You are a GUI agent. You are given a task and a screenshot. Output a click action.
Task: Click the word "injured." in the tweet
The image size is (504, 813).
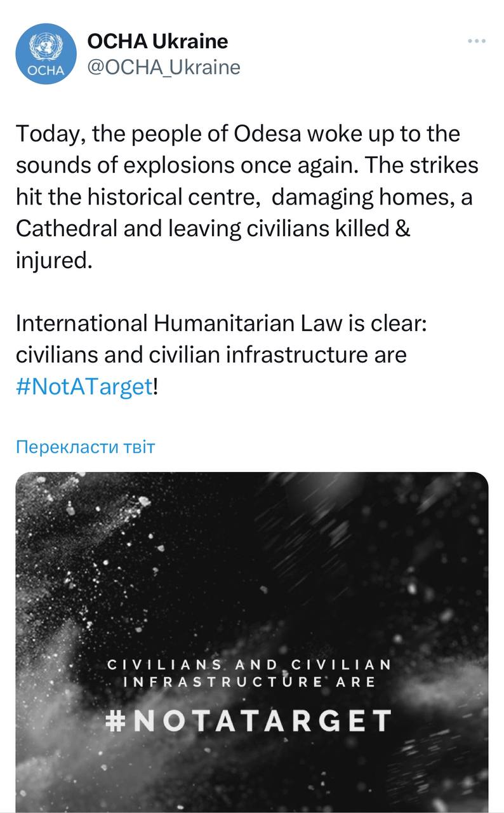(x=54, y=260)
